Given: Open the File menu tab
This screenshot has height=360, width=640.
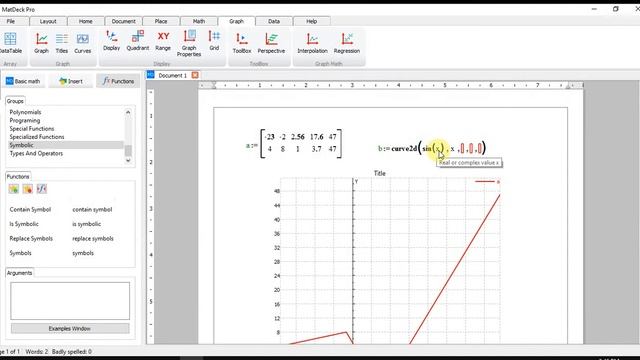Looking at the screenshot, I should coord(11,21).
